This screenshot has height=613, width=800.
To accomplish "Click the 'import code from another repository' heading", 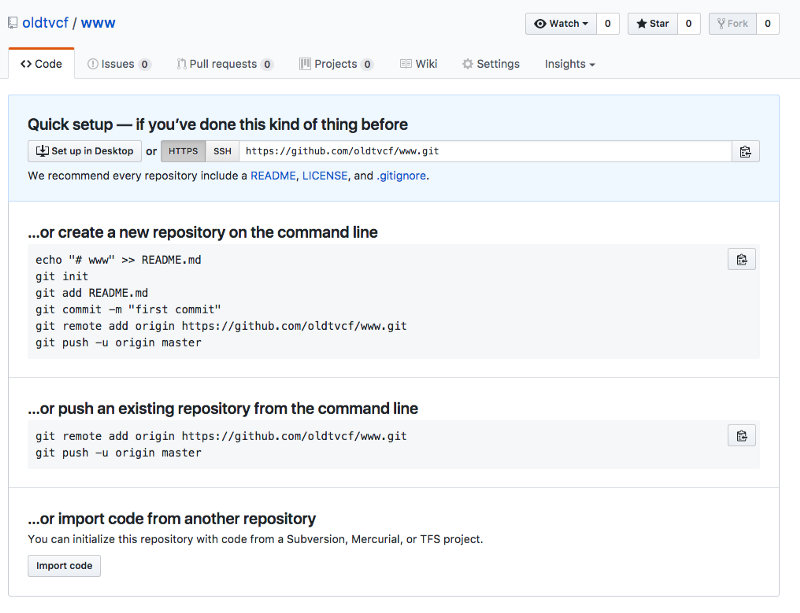I will point(172,519).
